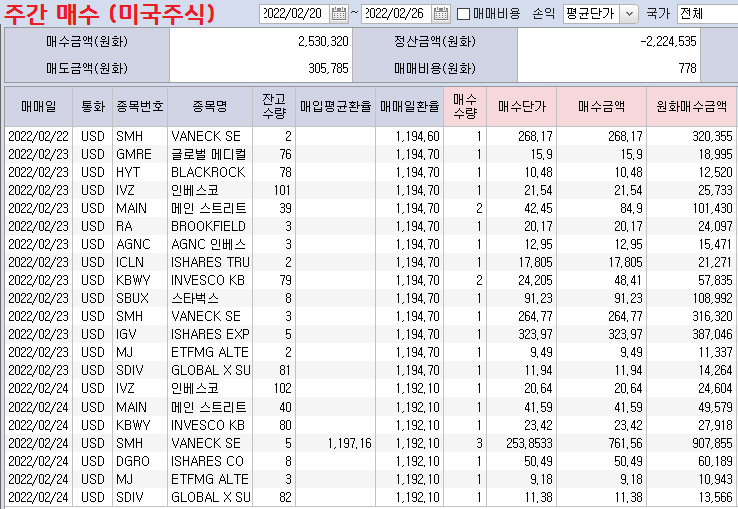The height and width of the screenshot is (509, 738).
Task: Select the 매수단가 value 253.8533
Action: pos(521,443)
